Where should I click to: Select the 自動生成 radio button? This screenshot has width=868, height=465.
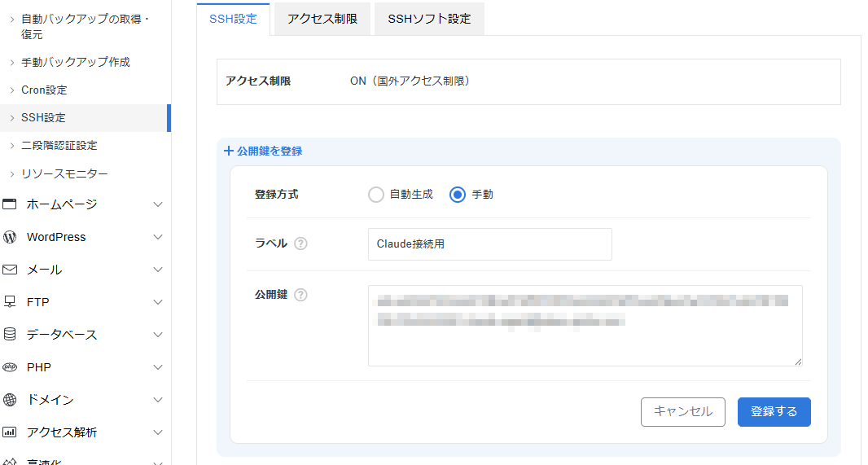376,195
